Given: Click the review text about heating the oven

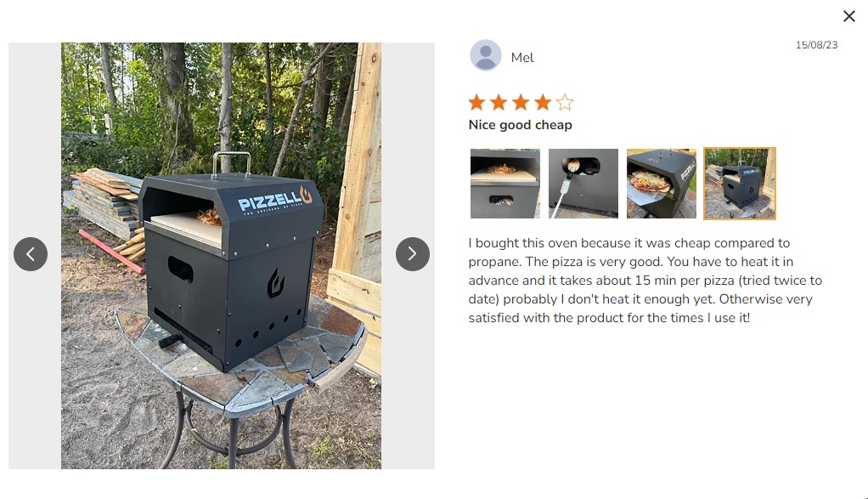Looking at the screenshot, I should pyautogui.click(x=645, y=281).
